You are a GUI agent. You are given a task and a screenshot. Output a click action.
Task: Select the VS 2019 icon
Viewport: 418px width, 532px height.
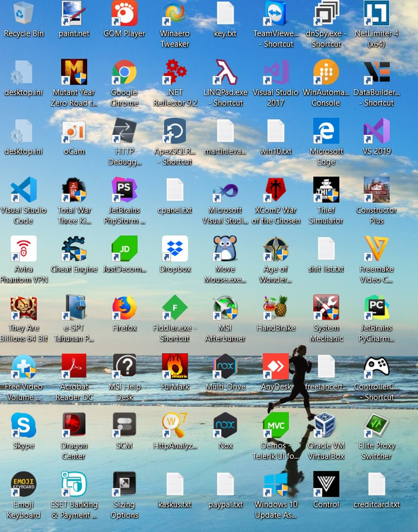coord(377,131)
